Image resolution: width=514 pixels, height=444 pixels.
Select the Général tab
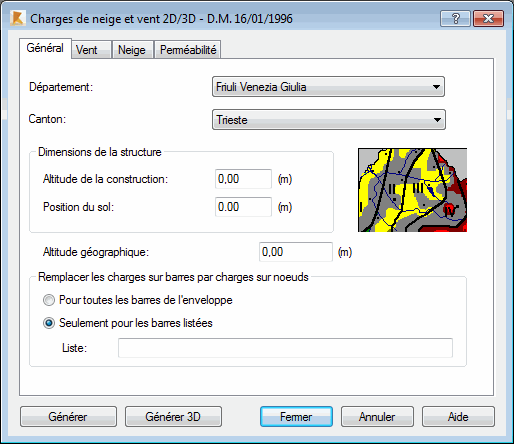[45, 48]
